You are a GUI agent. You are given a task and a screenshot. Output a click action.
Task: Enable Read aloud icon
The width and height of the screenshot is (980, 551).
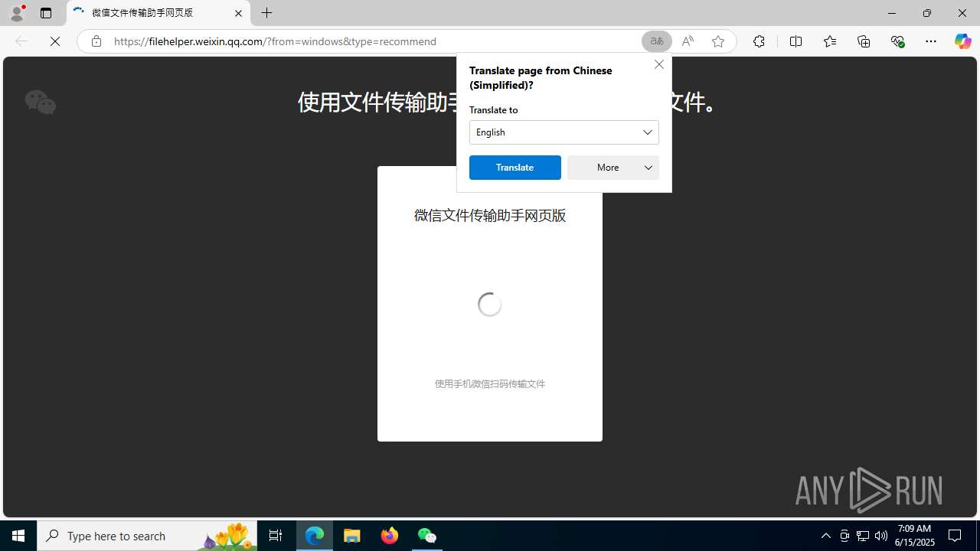point(688,41)
